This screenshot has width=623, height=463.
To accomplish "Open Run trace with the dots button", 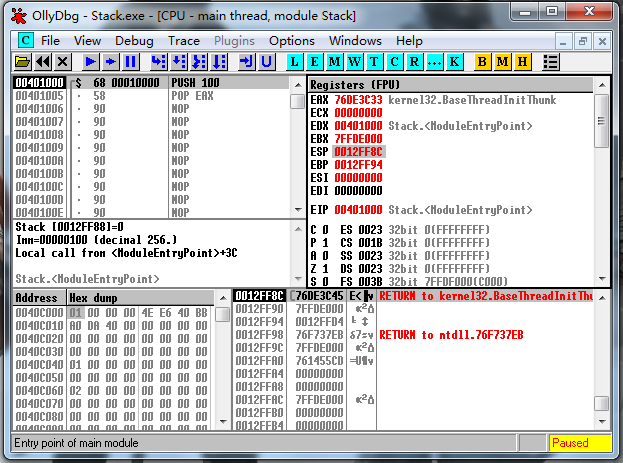I will pyautogui.click(x=435, y=62).
